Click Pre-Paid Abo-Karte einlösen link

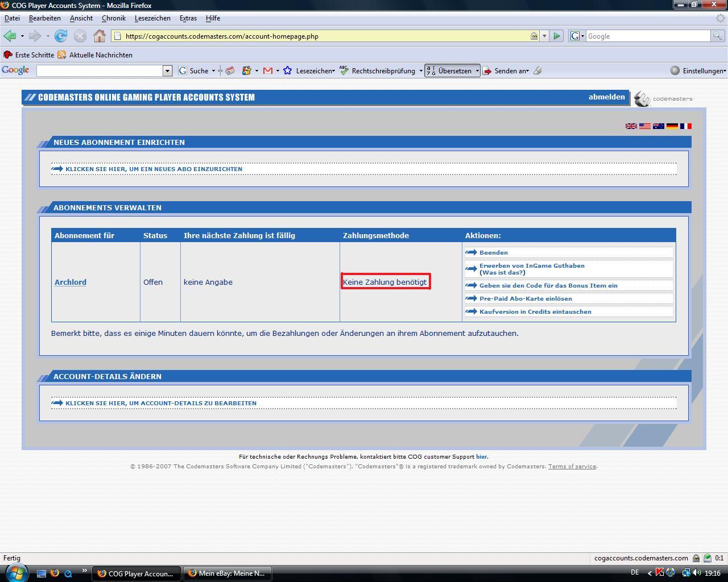coord(526,298)
